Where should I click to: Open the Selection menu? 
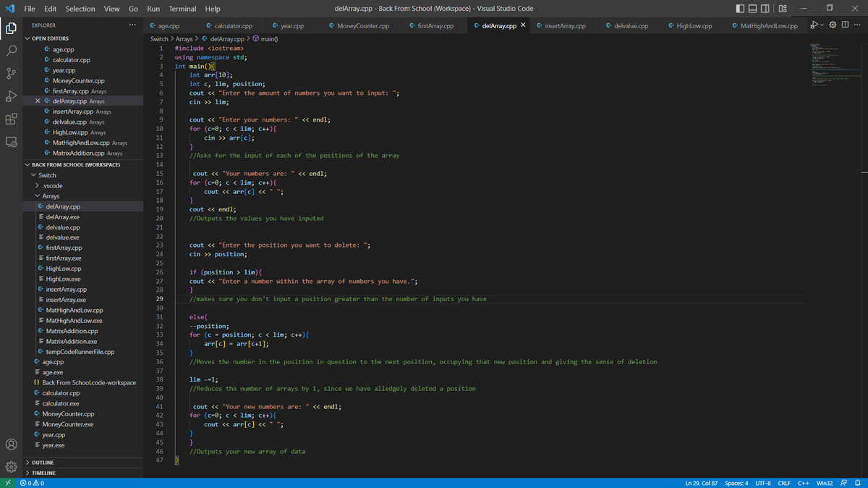point(80,9)
